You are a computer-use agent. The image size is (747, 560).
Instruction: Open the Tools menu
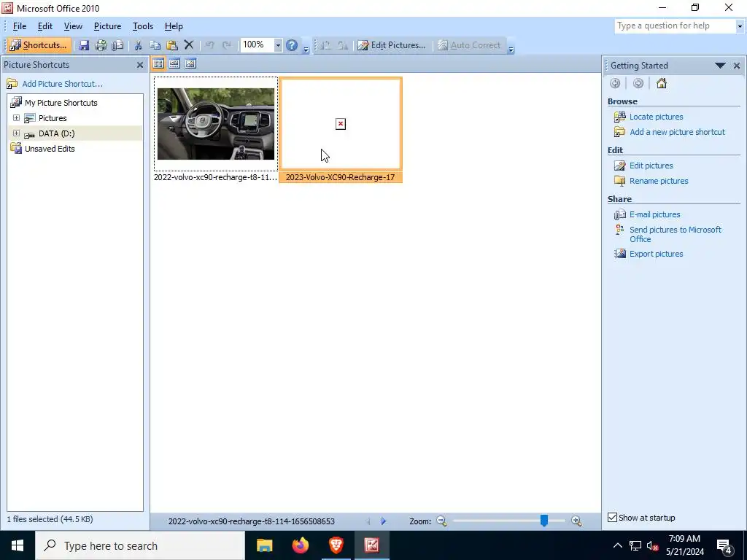(143, 26)
